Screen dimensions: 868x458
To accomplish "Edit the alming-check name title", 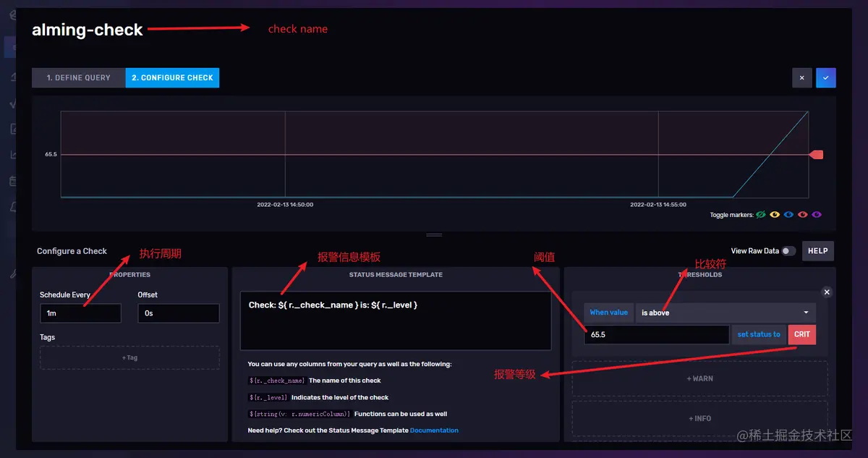I will [88, 30].
